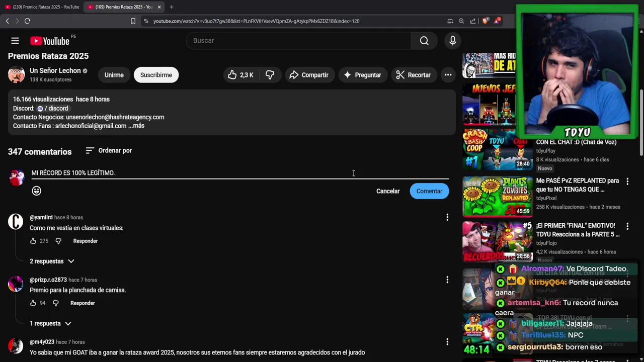
Task: Open the PRIMER FINAL EMOTIVO video title
Action: [578, 230]
